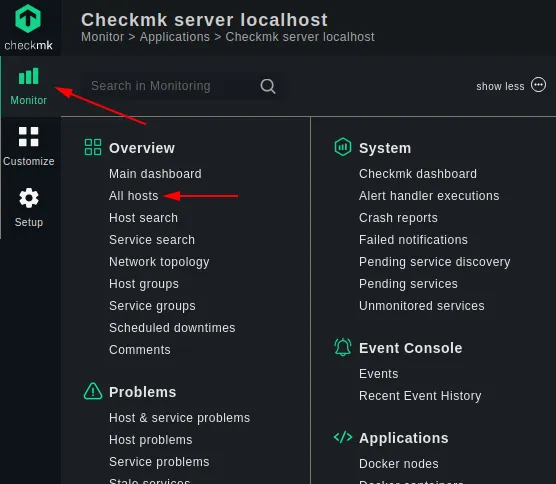Open Unmonitored services
The height and width of the screenshot is (484, 556).
tap(422, 306)
